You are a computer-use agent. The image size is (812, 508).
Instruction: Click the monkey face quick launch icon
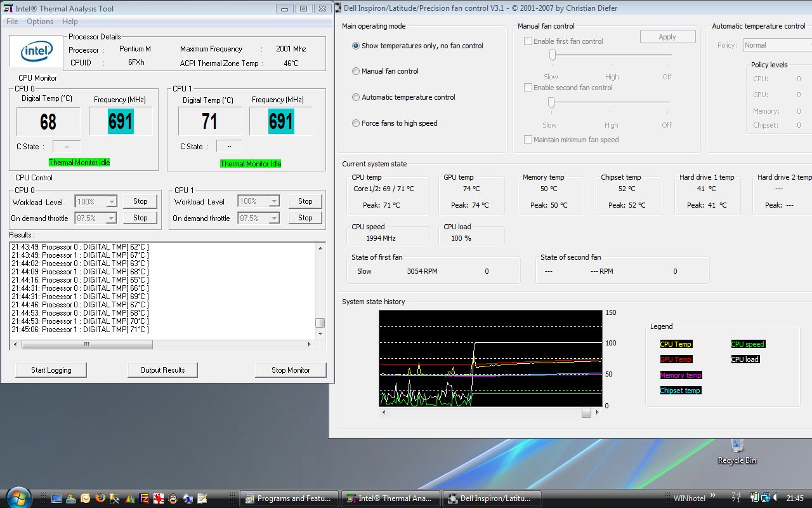(x=173, y=498)
